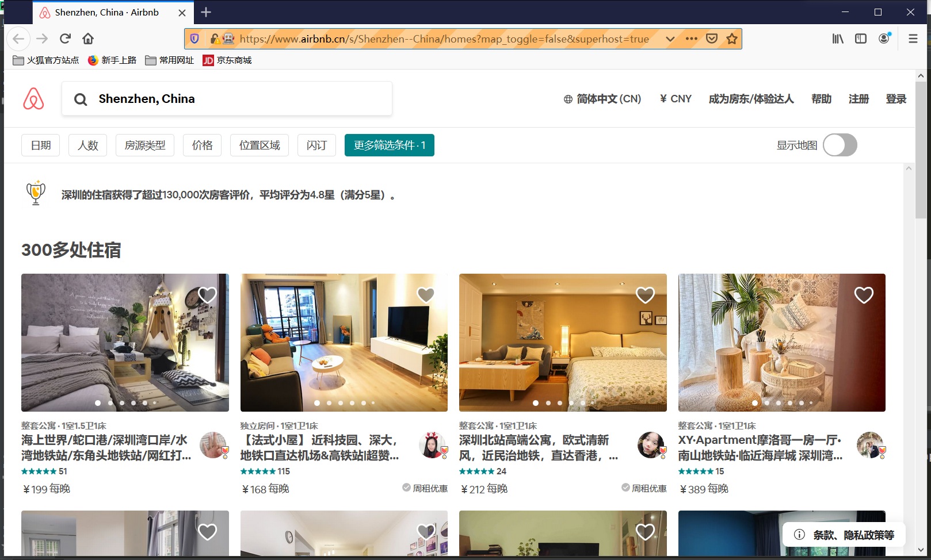931x560 pixels.
Task: Save the first listing using the heart icon
Action: tap(207, 294)
